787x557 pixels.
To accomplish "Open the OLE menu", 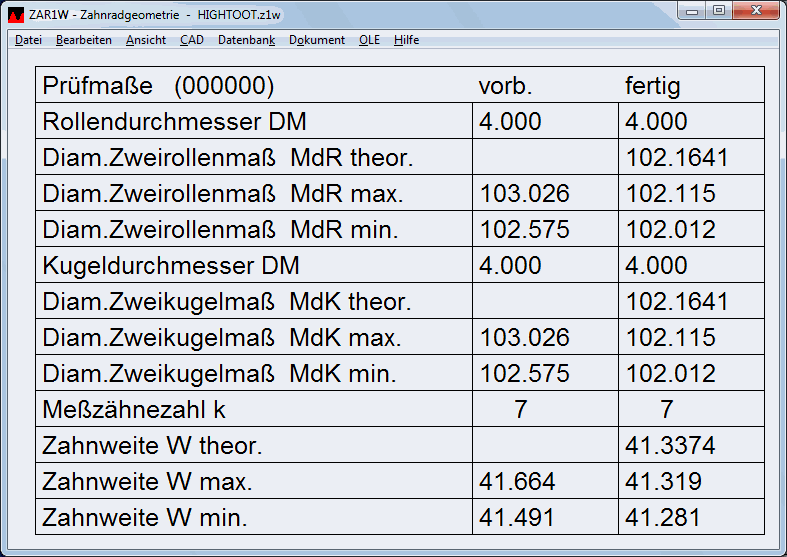I will (x=369, y=40).
